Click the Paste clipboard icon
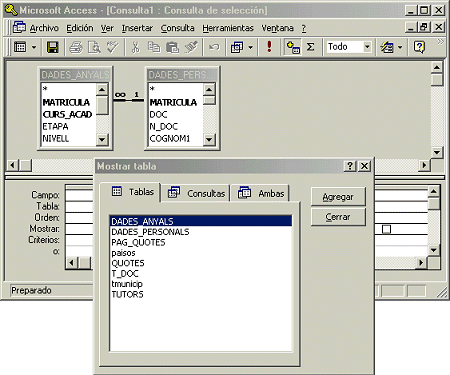 (x=172, y=47)
